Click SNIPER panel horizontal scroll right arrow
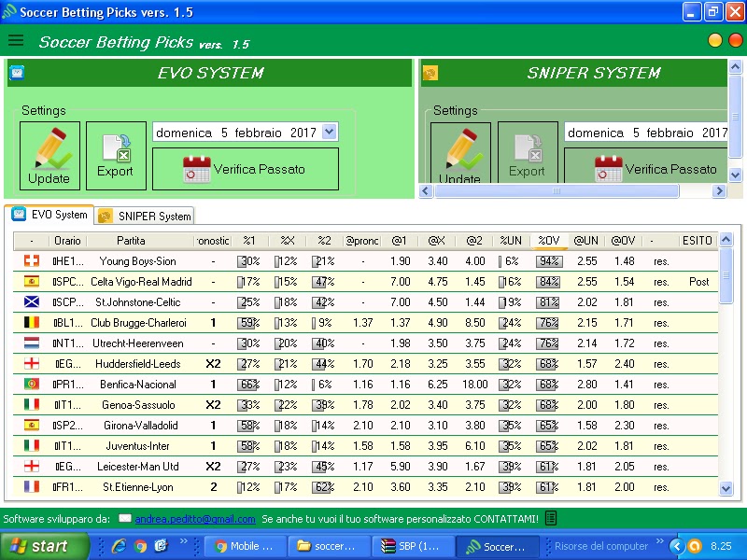The width and height of the screenshot is (747, 560). click(x=719, y=191)
